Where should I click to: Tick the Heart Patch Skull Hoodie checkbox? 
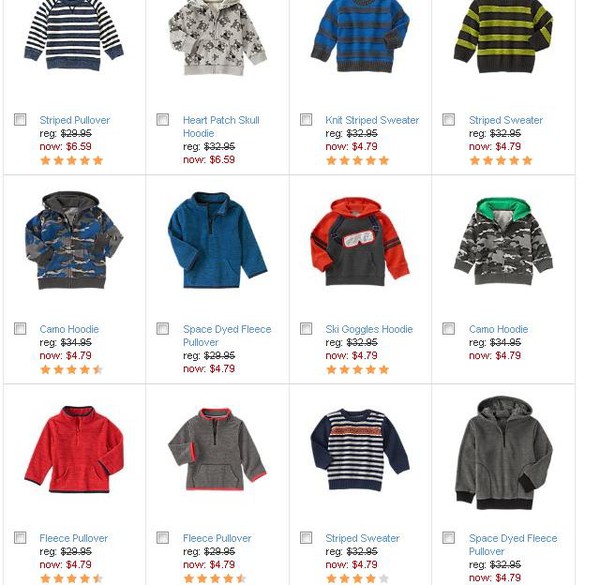click(163, 120)
